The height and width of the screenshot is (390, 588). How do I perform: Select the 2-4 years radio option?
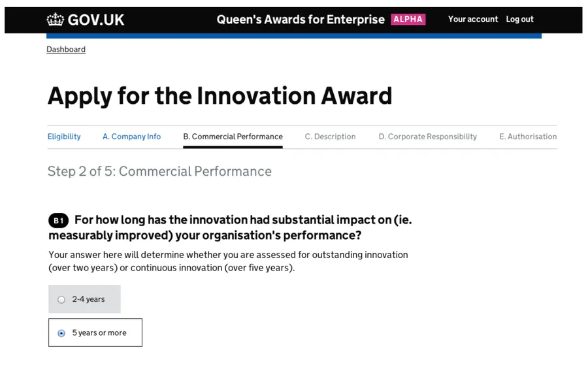62,300
